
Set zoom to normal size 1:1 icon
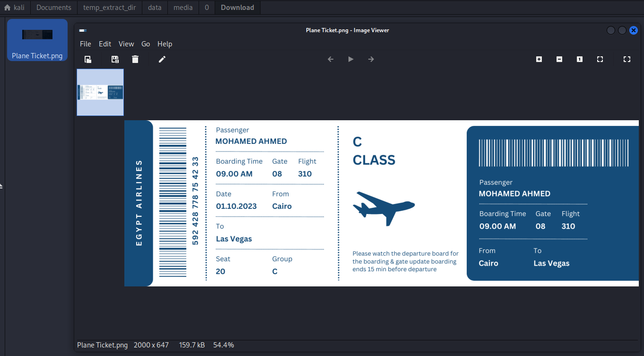click(580, 59)
